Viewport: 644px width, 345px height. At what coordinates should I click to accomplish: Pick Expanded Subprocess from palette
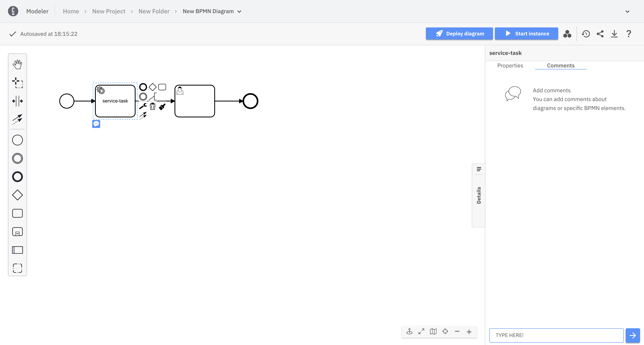[x=17, y=232]
